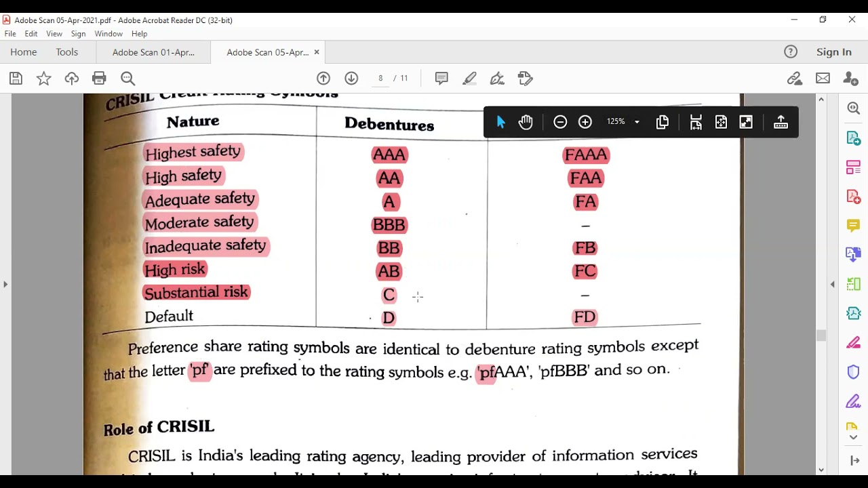This screenshot has width=868, height=488.
Task: Zoom in with the plus button
Action: [x=585, y=122]
